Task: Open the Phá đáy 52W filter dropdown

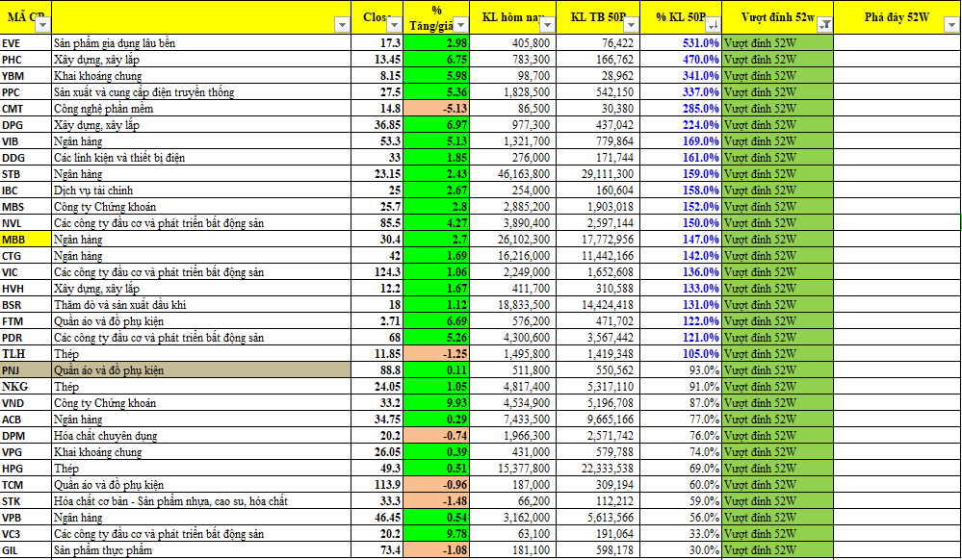Action: pyautogui.click(x=951, y=26)
